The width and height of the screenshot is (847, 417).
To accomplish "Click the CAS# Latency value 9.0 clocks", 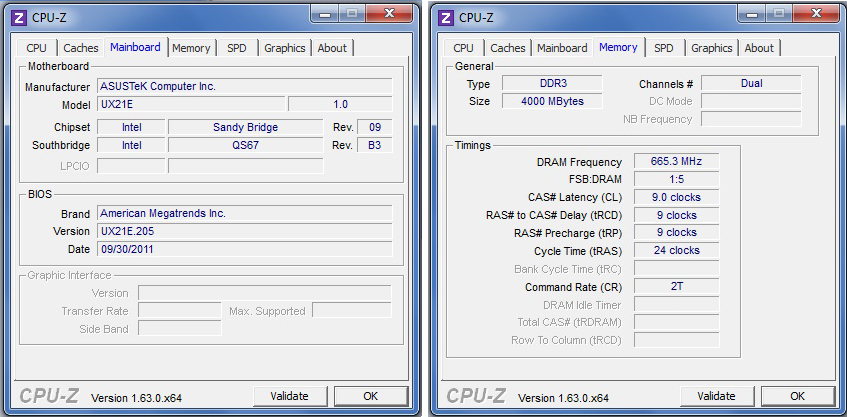I will pos(676,197).
